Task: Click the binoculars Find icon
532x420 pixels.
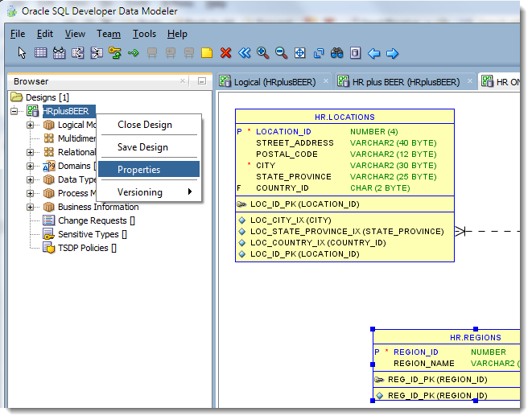Action: tap(337, 53)
